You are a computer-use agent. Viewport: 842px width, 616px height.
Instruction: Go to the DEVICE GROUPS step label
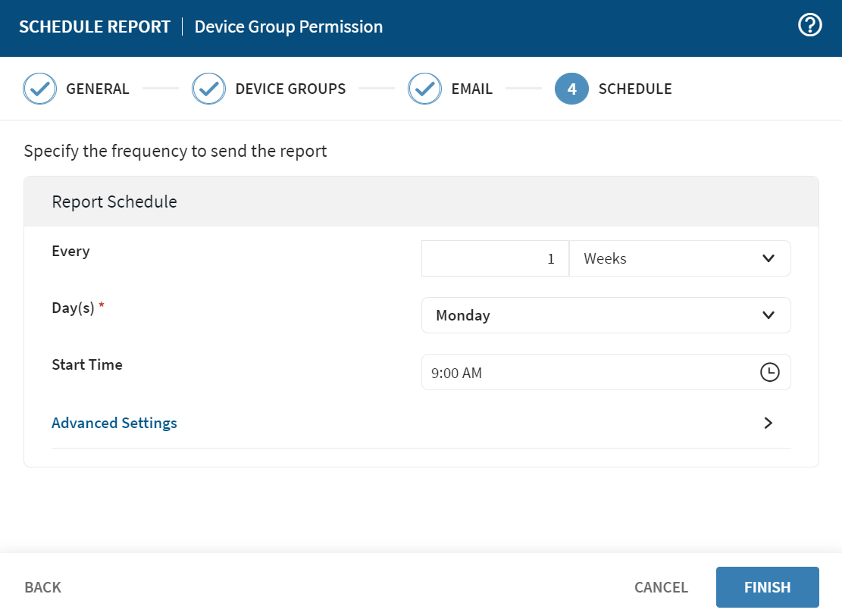pos(290,89)
